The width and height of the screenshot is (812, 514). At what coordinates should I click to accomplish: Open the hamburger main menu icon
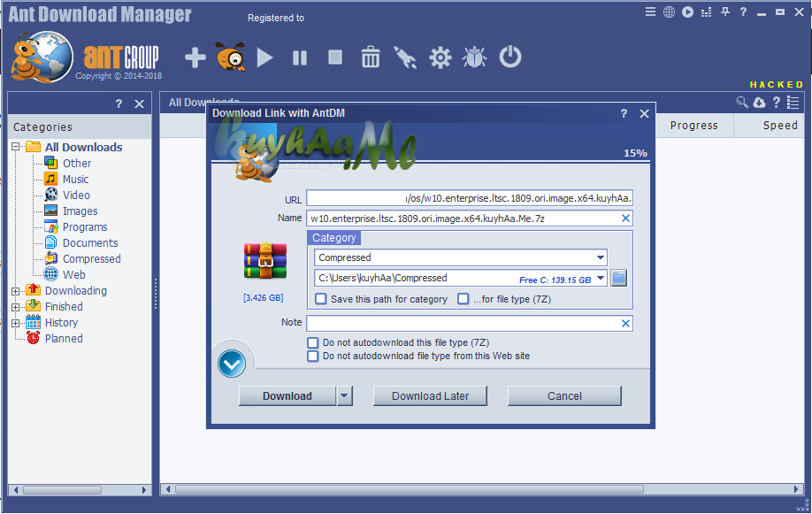pyautogui.click(x=650, y=12)
